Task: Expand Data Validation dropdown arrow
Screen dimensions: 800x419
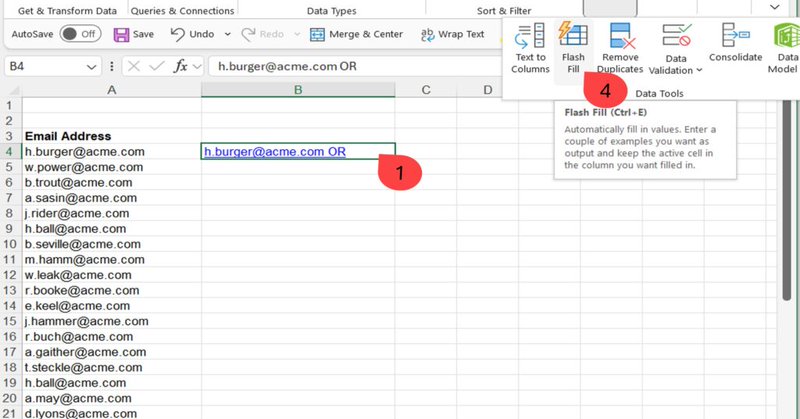Action: click(x=699, y=70)
